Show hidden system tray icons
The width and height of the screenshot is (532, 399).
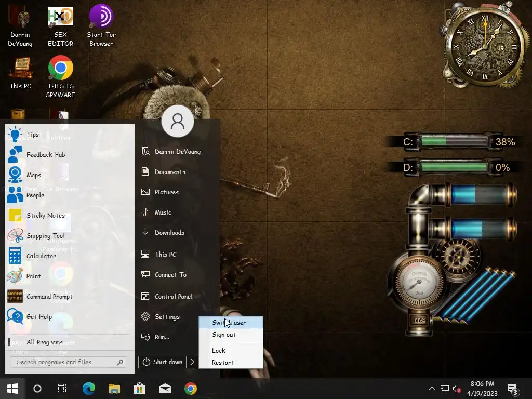pos(432,389)
